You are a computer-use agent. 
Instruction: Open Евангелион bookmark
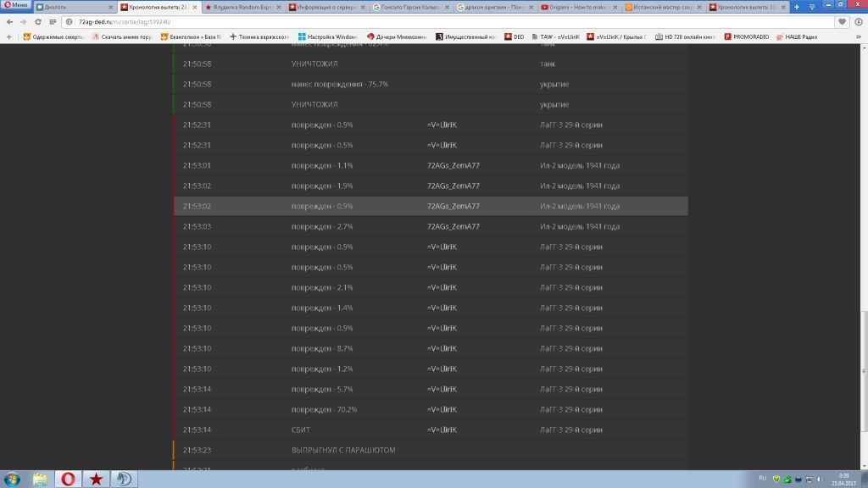coord(191,36)
